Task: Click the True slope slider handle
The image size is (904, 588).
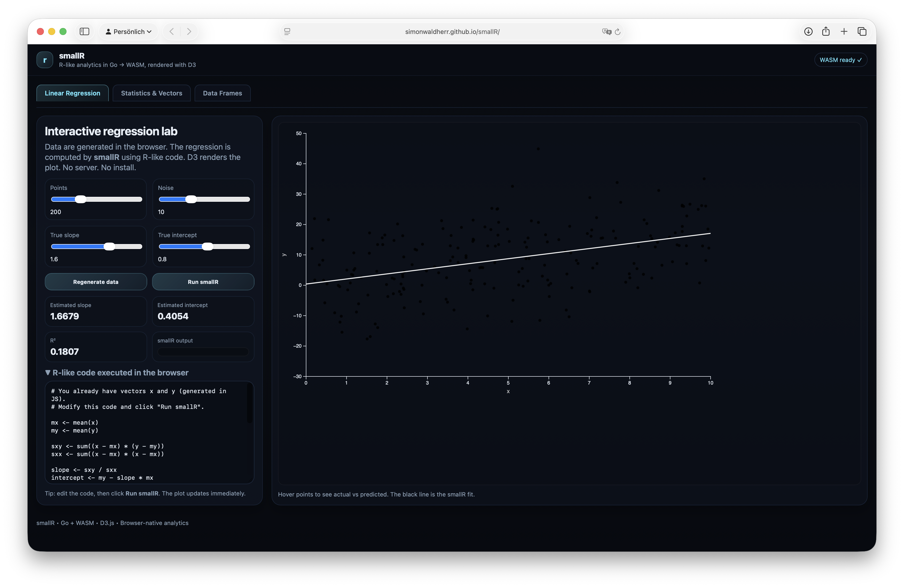Action: point(109,247)
